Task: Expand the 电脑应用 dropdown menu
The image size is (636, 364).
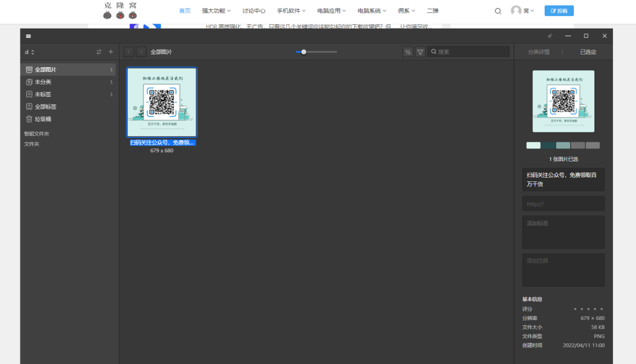Action: 332,11
